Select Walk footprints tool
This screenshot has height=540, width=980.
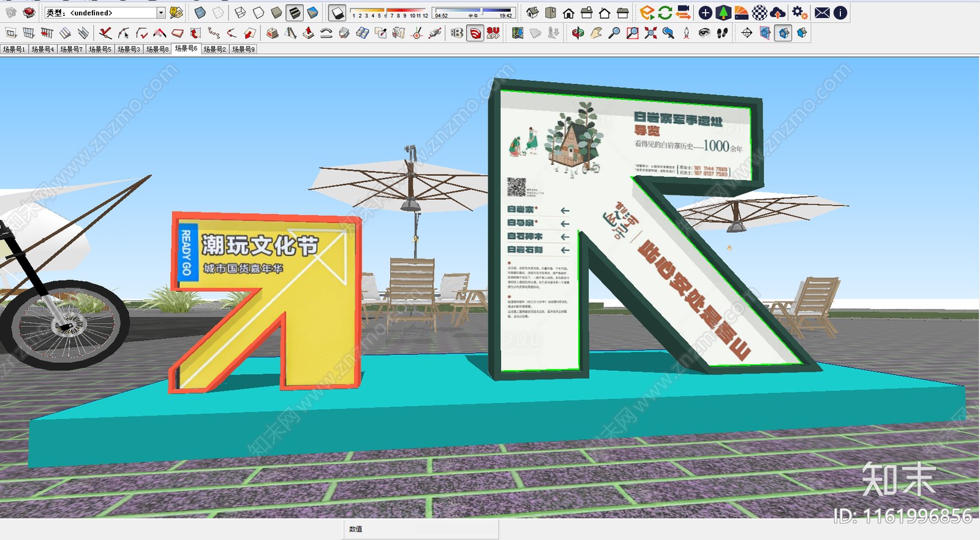coord(723,33)
